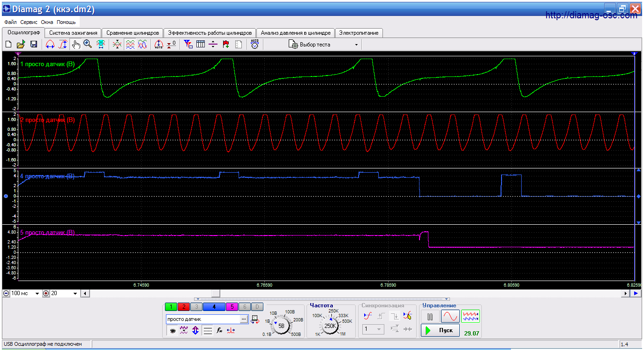Click the pause button in Управление
Viewport: 644px width, 350px height.
point(430,317)
